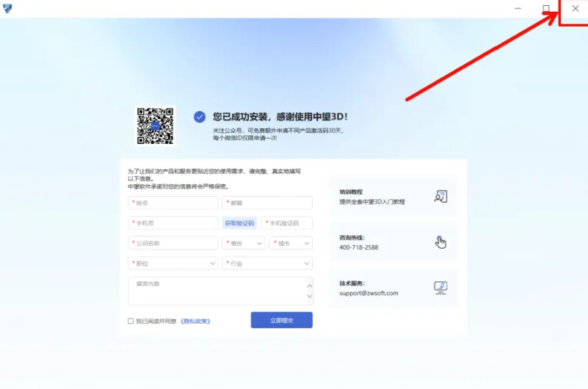Select the 公司名称 input field
Viewport: 588px width, 389px height.
pyautogui.click(x=173, y=243)
